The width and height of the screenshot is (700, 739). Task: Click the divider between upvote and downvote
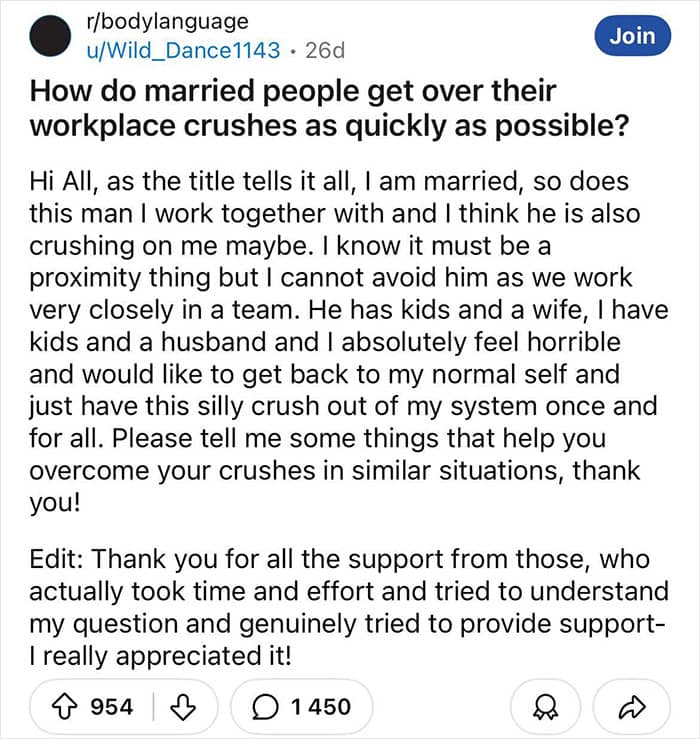coord(153,707)
